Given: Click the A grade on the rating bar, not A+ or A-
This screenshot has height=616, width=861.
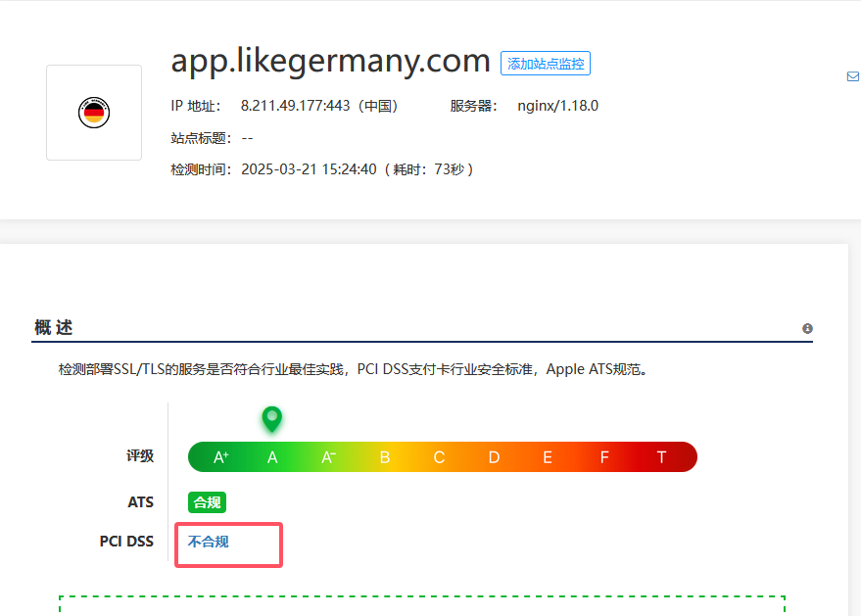Looking at the screenshot, I should [x=272, y=457].
